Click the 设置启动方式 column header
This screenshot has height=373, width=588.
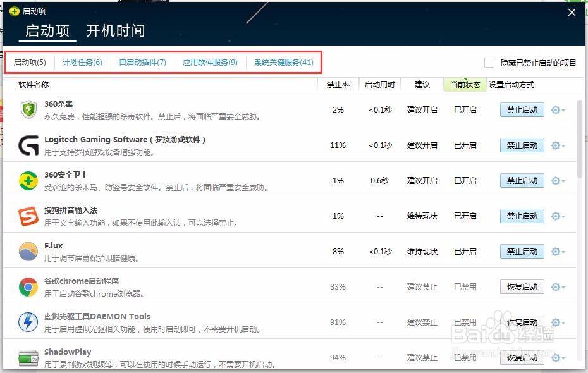tap(511, 85)
